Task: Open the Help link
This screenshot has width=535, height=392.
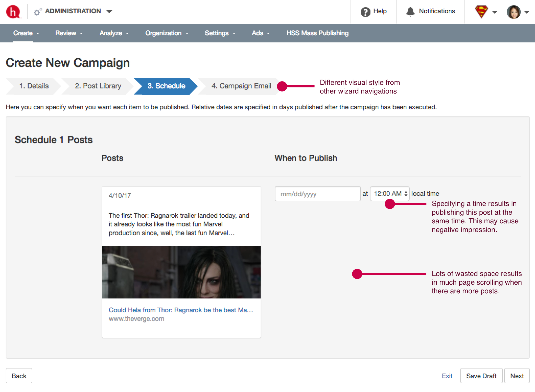Action: pos(380,11)
